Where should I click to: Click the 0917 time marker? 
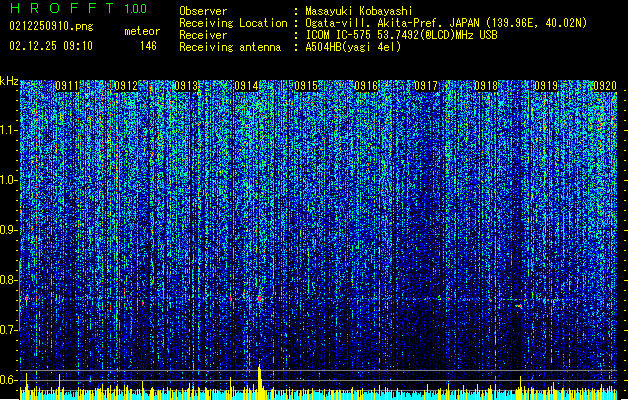click(426, 86)
